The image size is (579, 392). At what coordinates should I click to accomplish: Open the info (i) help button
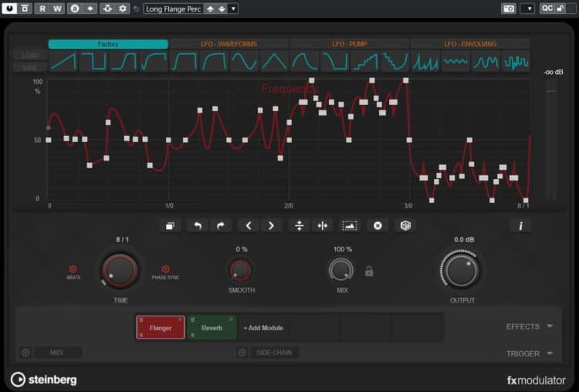click(520, 225)
